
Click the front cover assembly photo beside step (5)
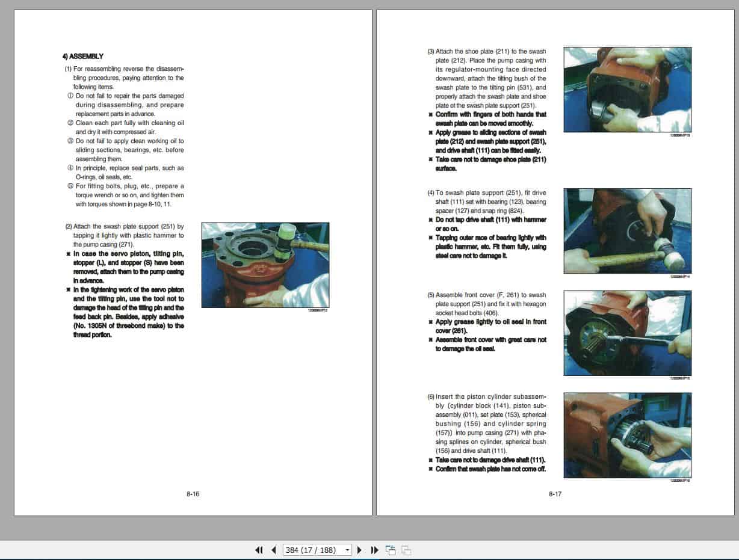(627, 333)
